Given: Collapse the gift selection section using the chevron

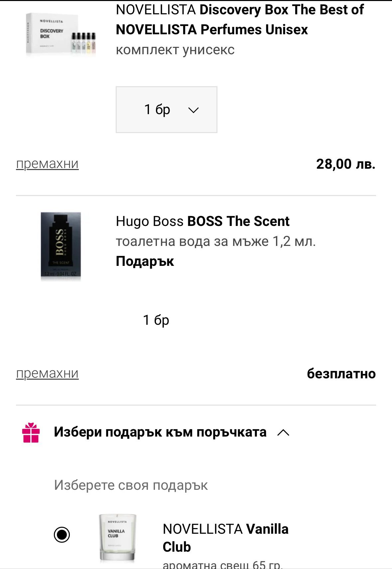Looking at the screenshot, I should coord(283,433).
